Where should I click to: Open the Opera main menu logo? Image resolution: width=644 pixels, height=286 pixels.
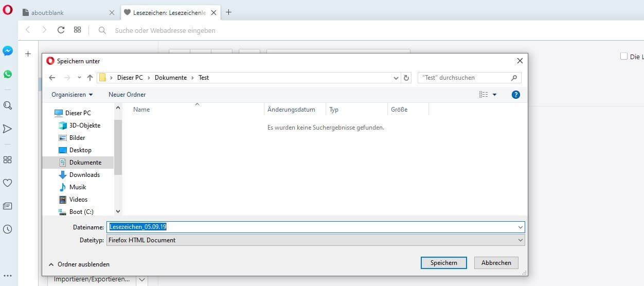point(7,9)
